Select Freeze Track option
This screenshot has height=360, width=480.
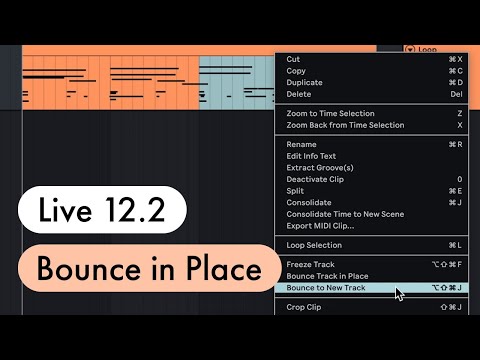(x=371, y=265)
